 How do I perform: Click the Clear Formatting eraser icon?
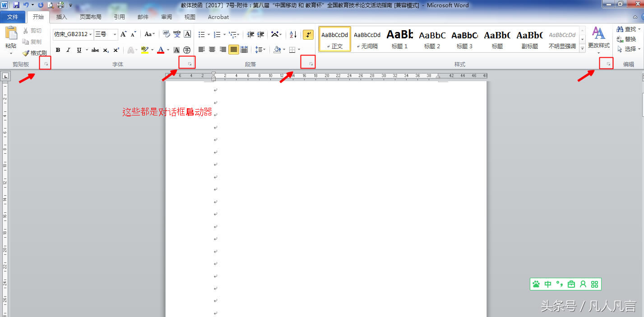point(165,34)
